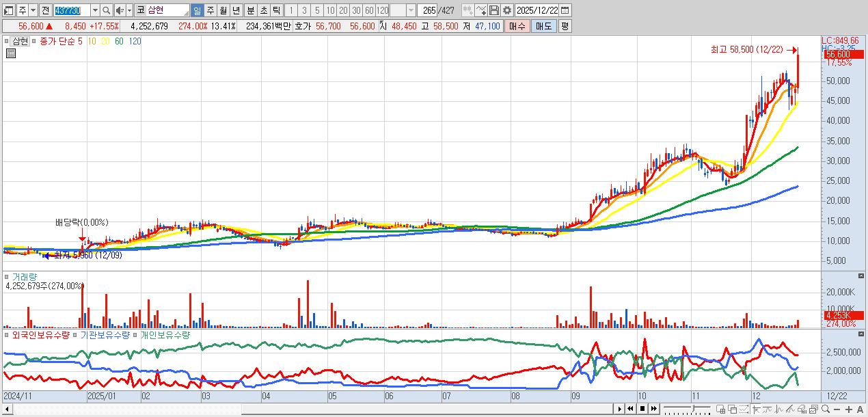Click the 삼현 chart title label
The height and width of the screenshot is (417, 868).
click(21, 41)
